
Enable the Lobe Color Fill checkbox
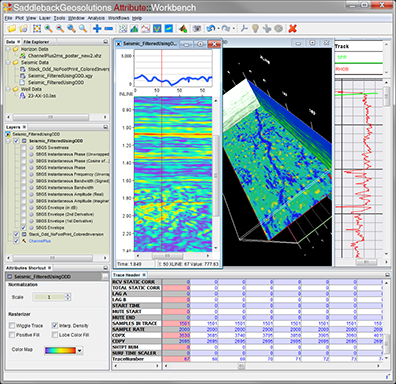tap(55, 335)
